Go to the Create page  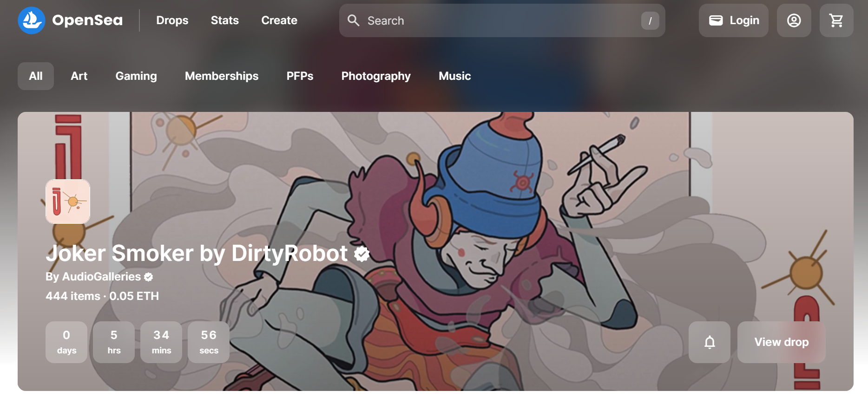[x=279, y=20]
